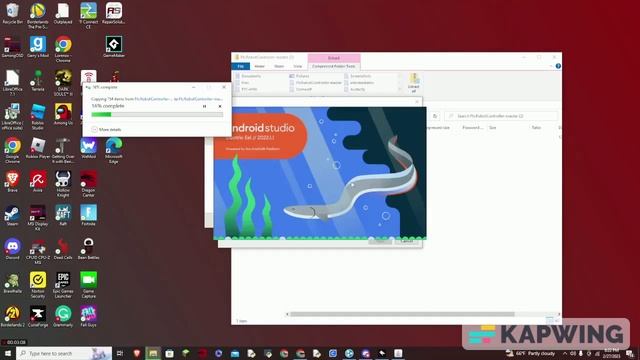Open the notification center icon
Screen dimensions: 640x360
point(630,353)
